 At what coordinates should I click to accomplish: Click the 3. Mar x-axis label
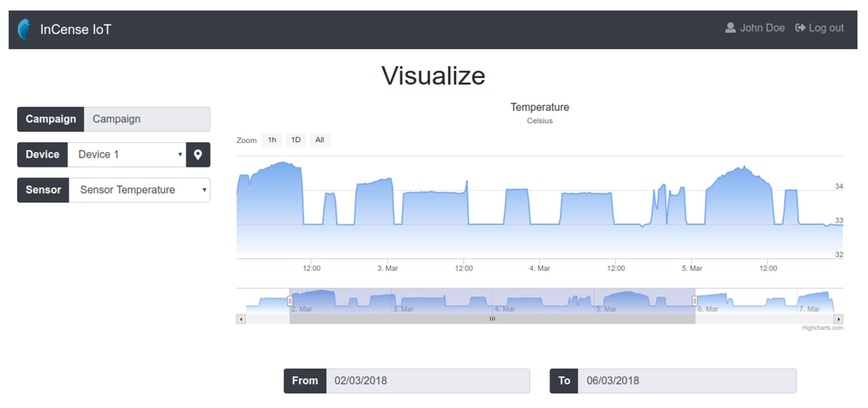tap(388, 268)
